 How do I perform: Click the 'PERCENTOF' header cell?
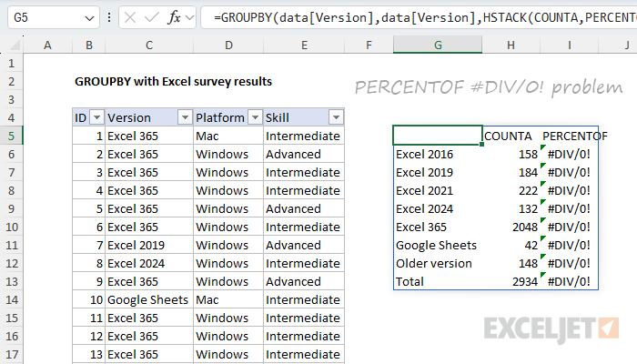(569, 136)
